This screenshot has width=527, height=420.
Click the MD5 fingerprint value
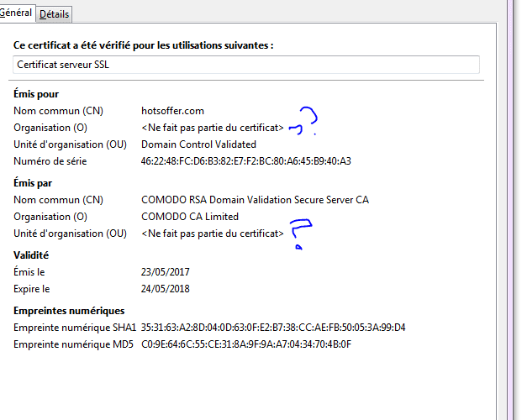(246, 344)
